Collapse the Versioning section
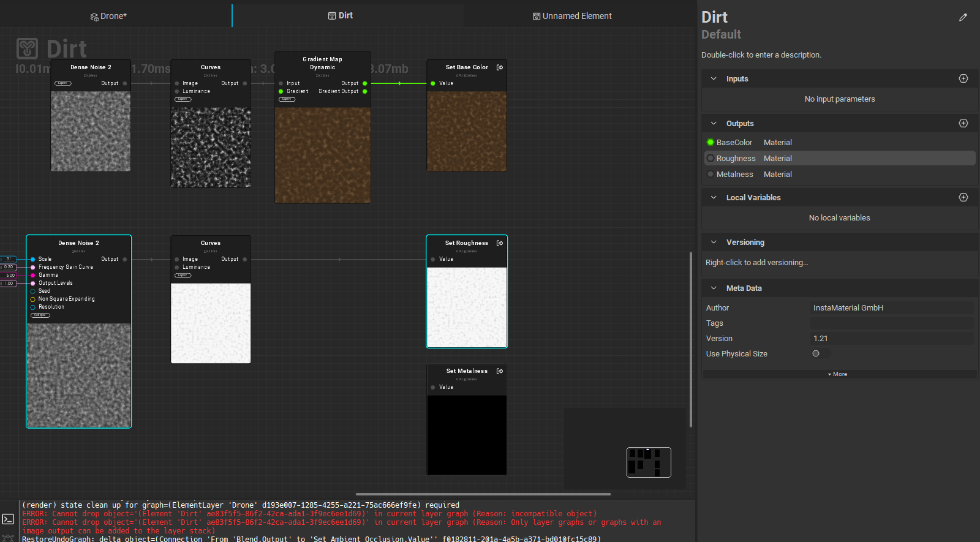980x542 pixels. coord(714,242)
